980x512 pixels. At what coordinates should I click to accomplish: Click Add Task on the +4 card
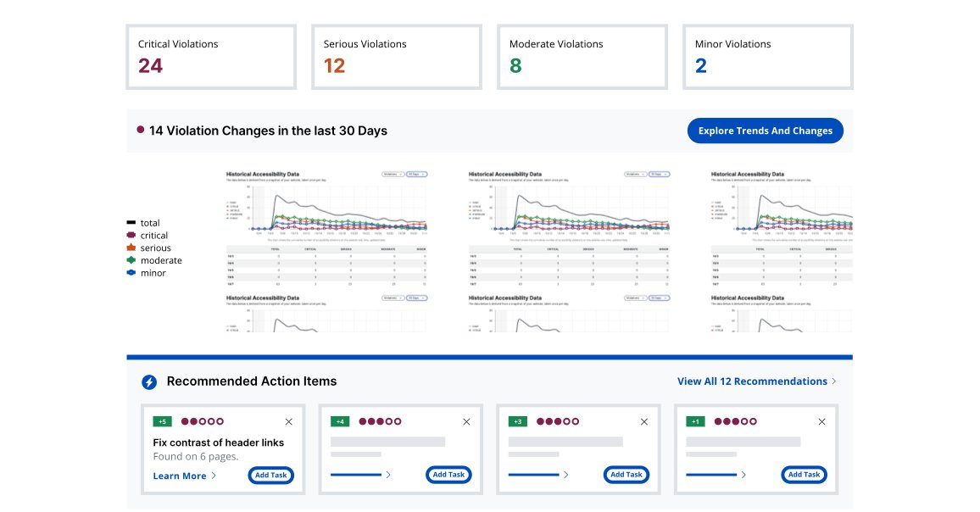448,475
